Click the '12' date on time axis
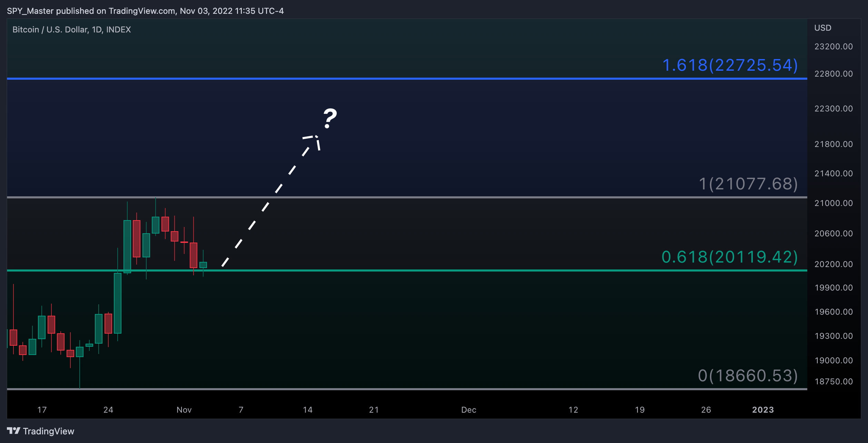The height and width of the screenshot is (443, 868). pos(573,410)
